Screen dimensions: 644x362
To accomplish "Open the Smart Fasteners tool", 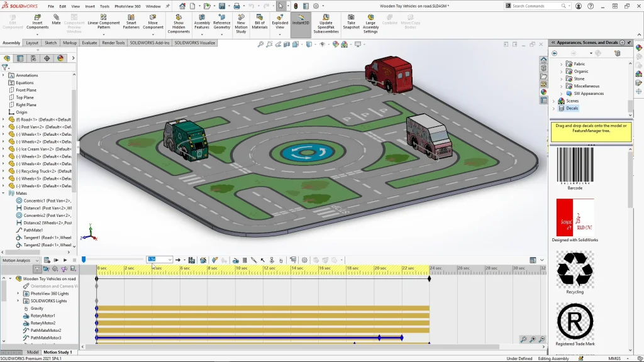I will coord(131,19).
